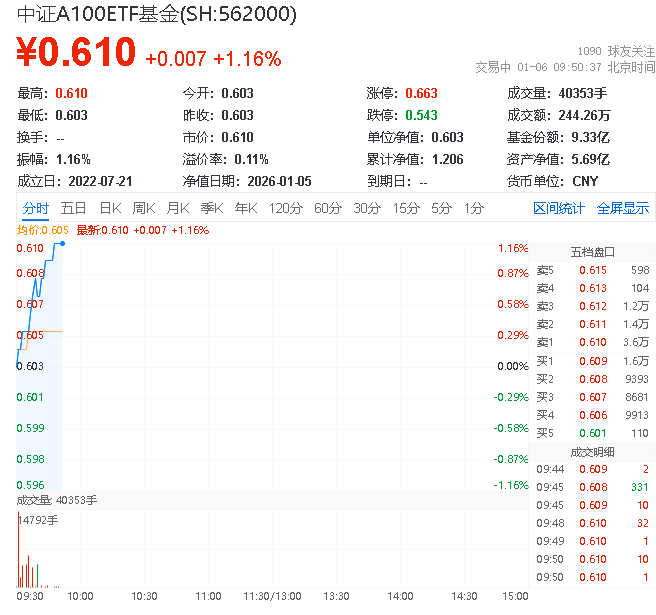The width and height of the screenshot is (656, 615).
Task: Open the 季K quarterly chart tab
Action: point(211,208)
